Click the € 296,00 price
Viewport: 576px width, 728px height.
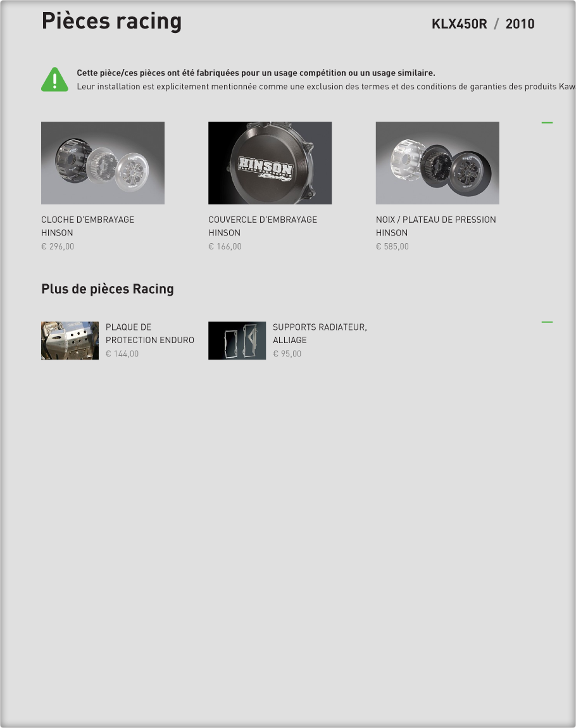[58, 246]
